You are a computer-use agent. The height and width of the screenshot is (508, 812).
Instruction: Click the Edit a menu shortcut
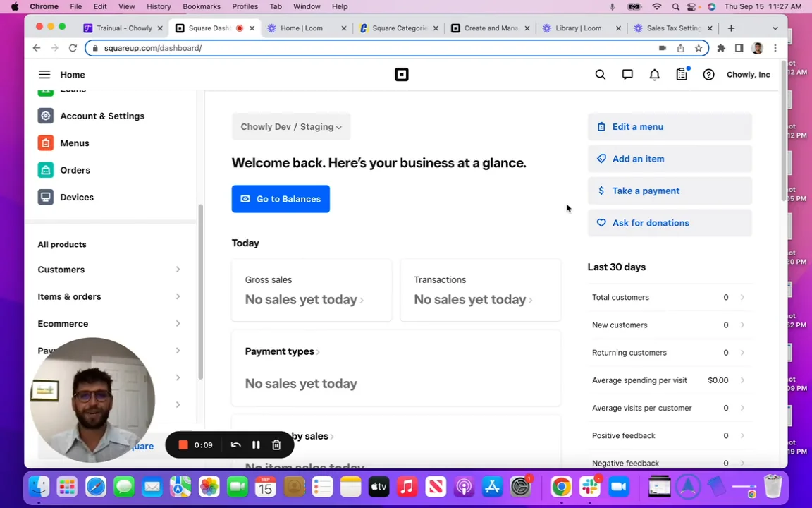670,126
